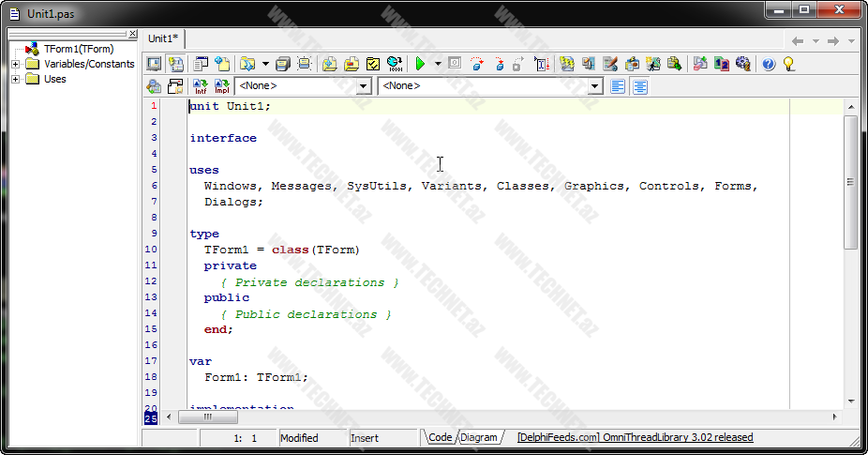Click the yellow light bulb icon
The width and height of the screenshot is (868, 455).
tap(789, 64)
